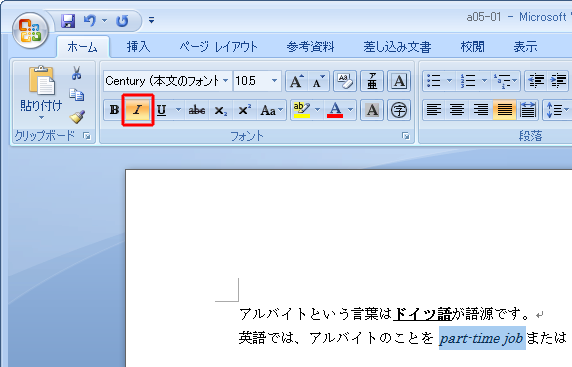Click the highlighted part-time job text

[482, 338]
